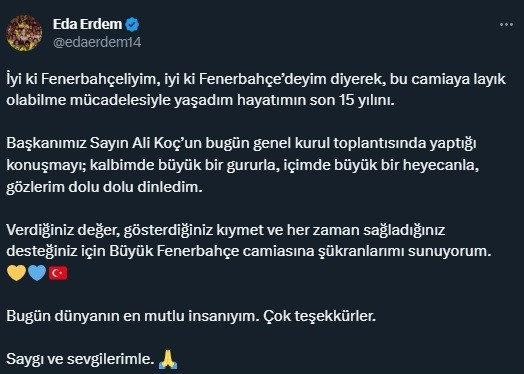
Task: Click the line beginning "olabilme mücadelesiyle yaşadım"
Action: tap(201, 100)
